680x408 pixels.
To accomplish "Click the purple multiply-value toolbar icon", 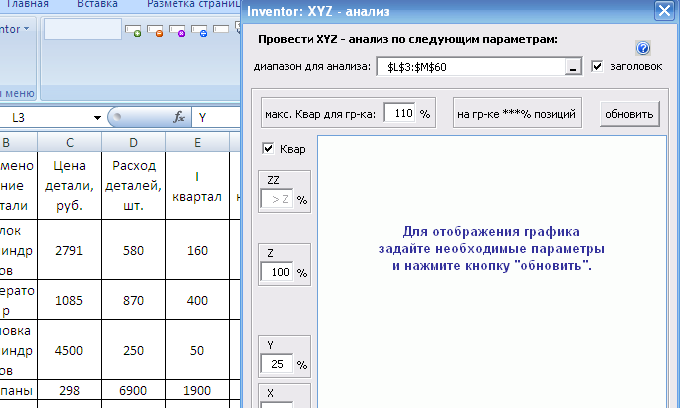I will (177, 30).
